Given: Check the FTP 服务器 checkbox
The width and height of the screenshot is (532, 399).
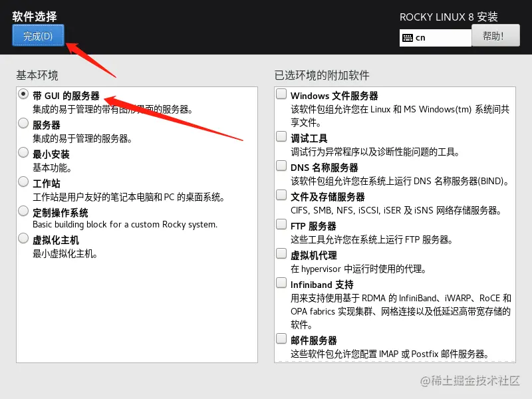Looking at the screenshot, I should [x=281, y=224].
